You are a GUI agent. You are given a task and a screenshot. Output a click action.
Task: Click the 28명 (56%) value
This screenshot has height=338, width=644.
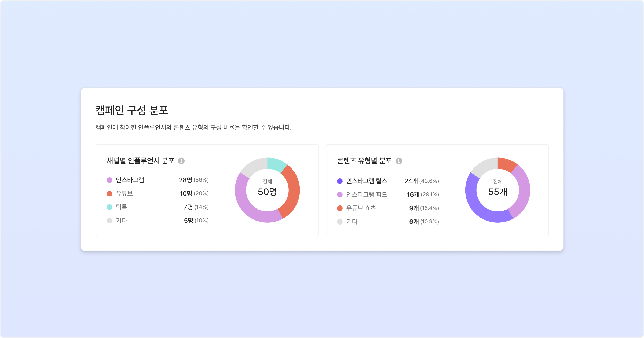[194, 180]
